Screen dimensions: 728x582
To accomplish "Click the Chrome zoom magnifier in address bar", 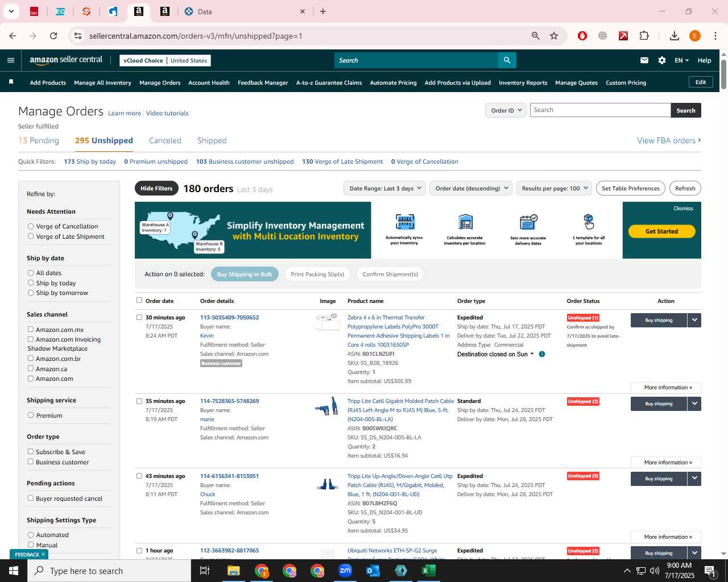I will (535, 36).
